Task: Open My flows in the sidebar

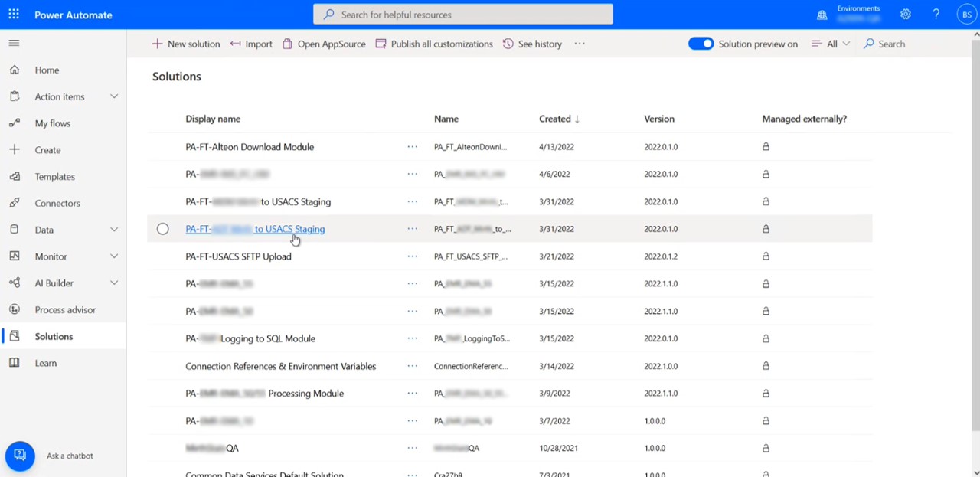Action: pyautogui.click(x=52, y=123)
